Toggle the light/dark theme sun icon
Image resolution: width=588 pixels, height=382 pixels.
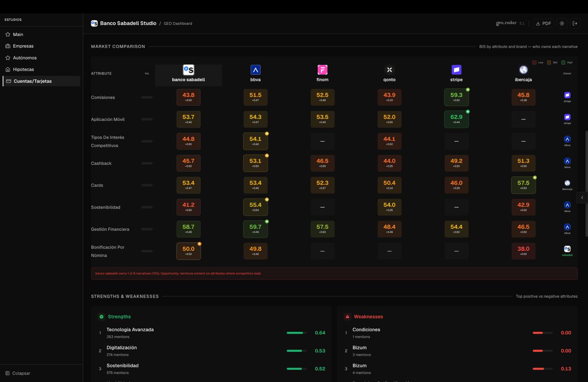pos(562,23)
